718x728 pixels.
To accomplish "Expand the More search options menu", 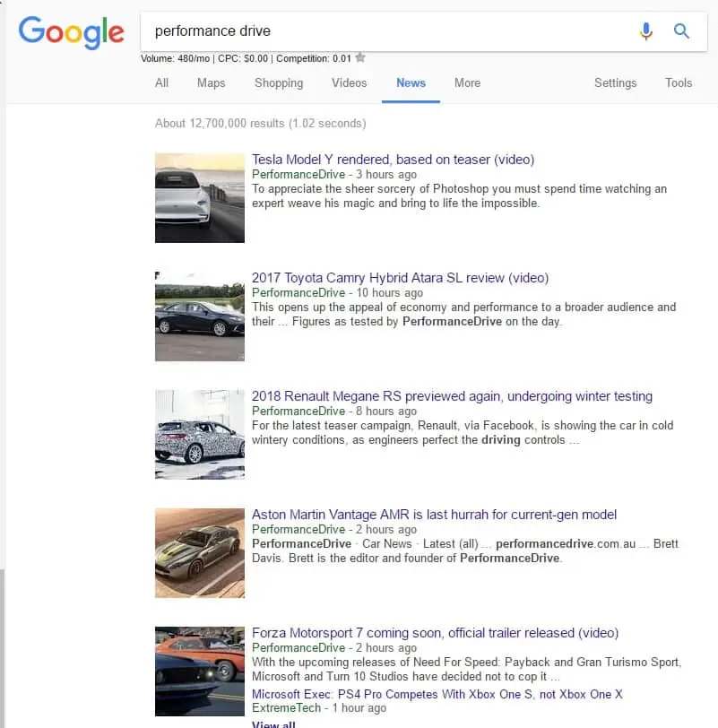I will [x=467, y=83].
